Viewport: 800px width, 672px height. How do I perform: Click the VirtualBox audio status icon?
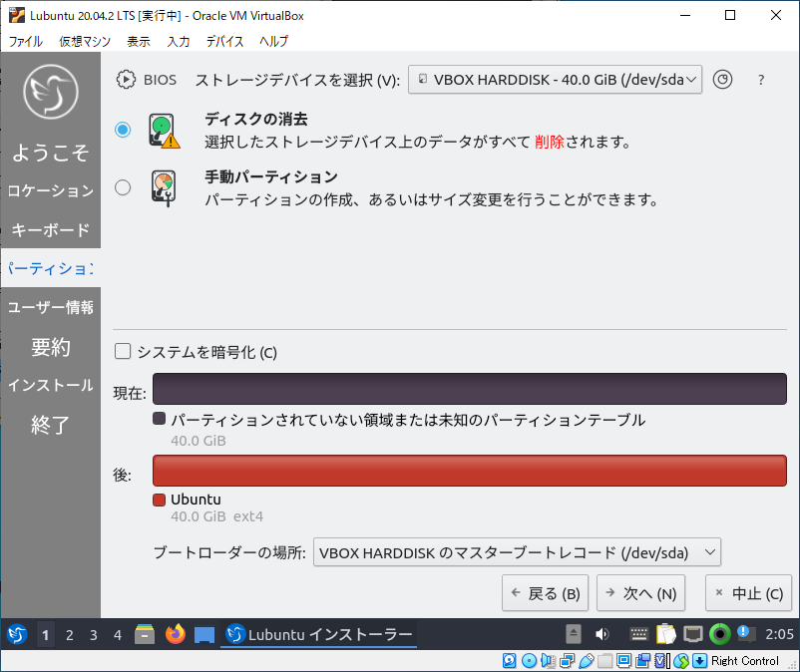click(548, 661)
